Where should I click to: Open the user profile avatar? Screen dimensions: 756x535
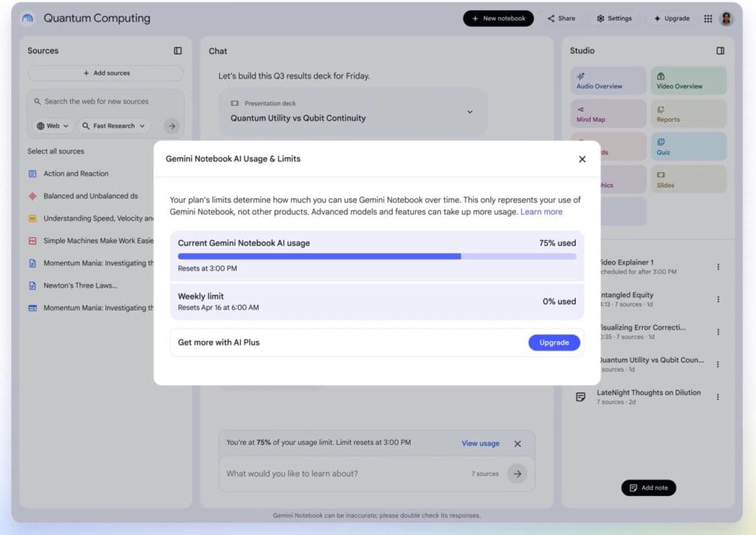point(726,18)
